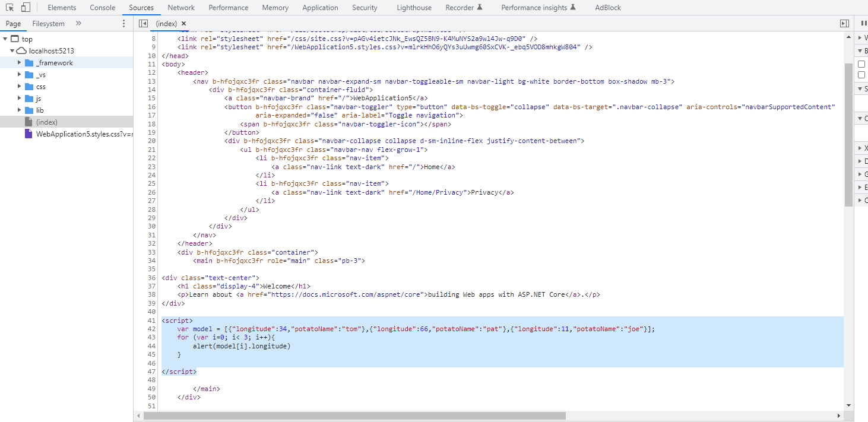Toggle the device toolbar icon

pyautogui.click(x=26, y=8)
